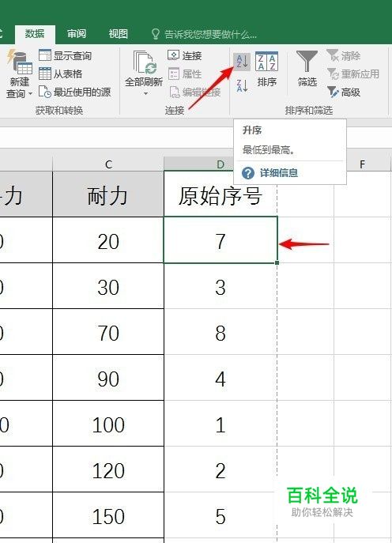Select cell with value 2 in column D
The image size is (392, 543).
[220, 469]
